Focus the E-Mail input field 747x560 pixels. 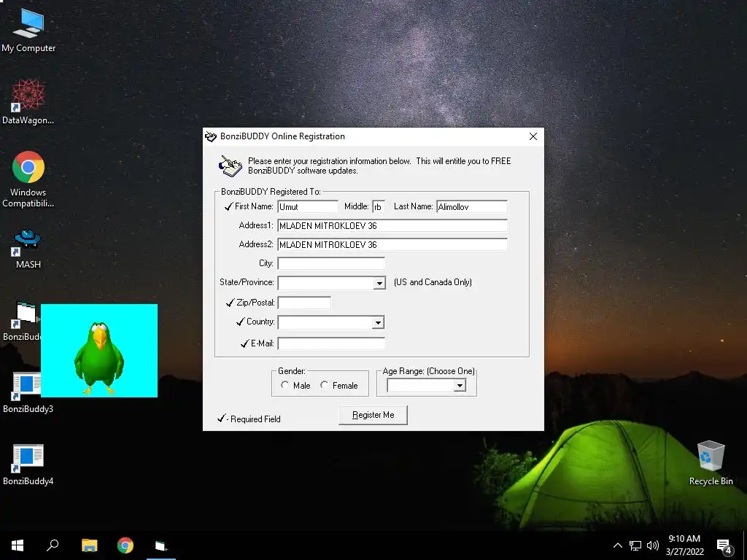331,343
